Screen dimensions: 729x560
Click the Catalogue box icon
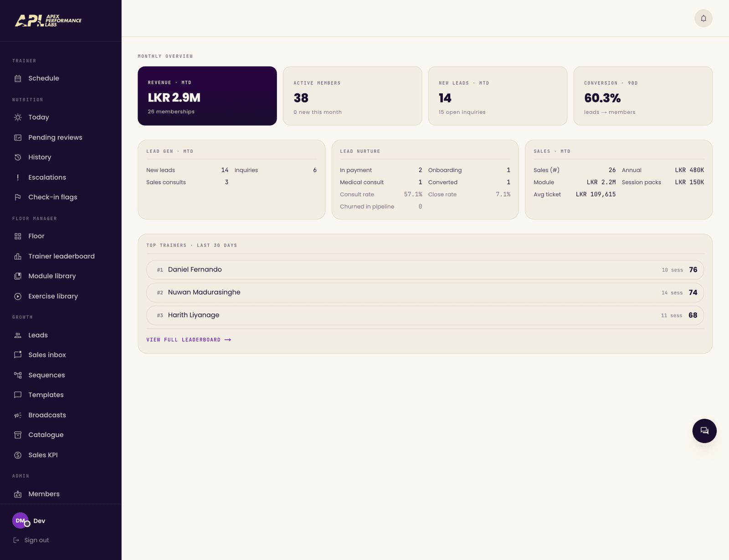pyautogui.click(x=18, y=435)
